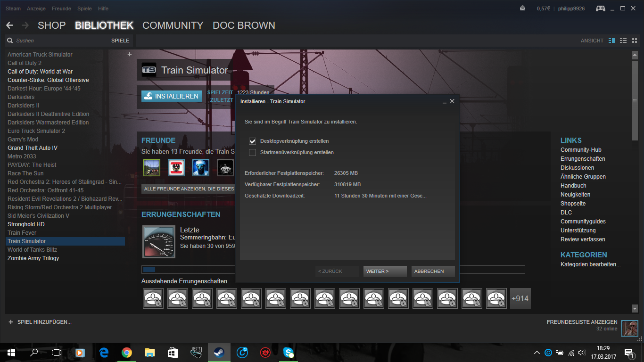
Task: Open Skype from the taskbar
Action: [289, 352]
